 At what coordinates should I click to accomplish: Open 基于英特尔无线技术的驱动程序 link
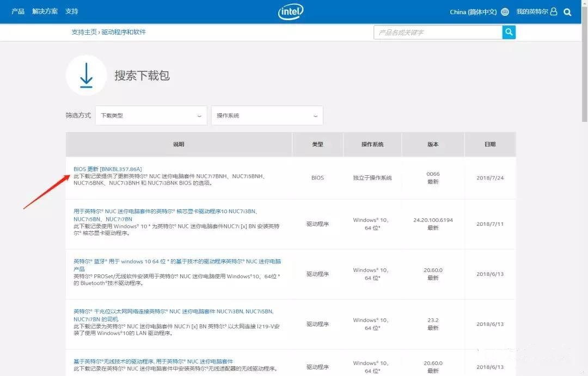(154, 361)
